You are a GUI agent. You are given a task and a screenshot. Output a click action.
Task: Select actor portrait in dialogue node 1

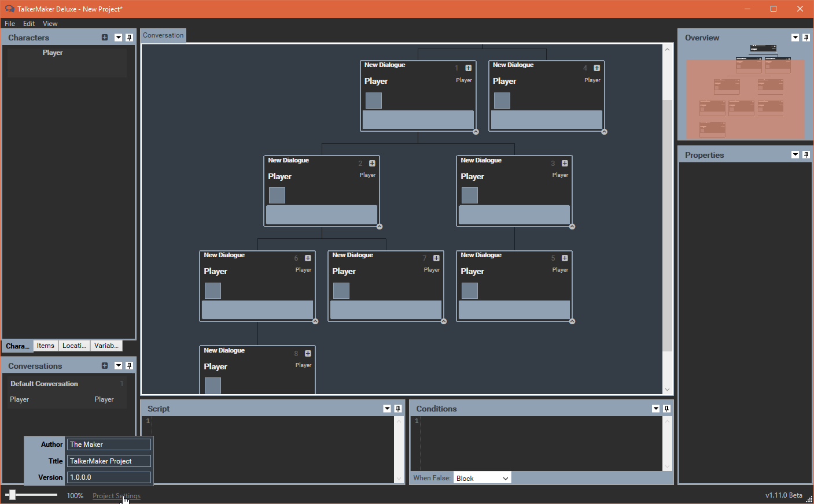(374, 101)
